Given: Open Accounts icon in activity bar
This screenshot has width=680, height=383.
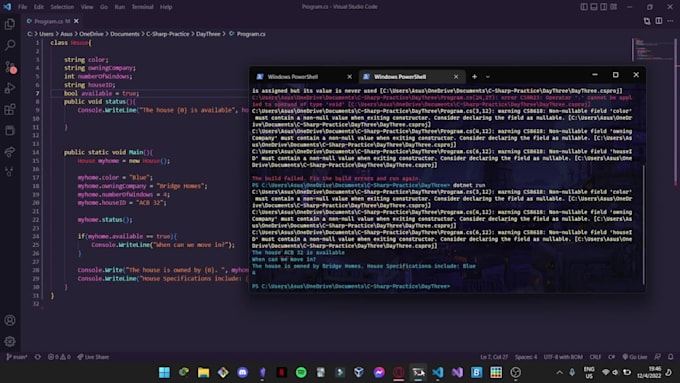Looking at the screenshot, I should [10, 321].
